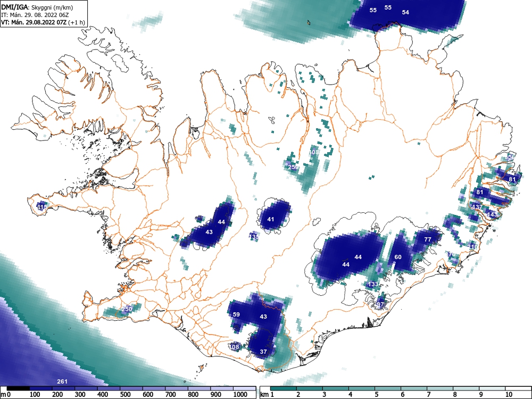Click the 'VT: Mán. 29.08.2022 07Z (+1 h)' line
The width and height of the screenshot is (532, 399).
[42, 22]
